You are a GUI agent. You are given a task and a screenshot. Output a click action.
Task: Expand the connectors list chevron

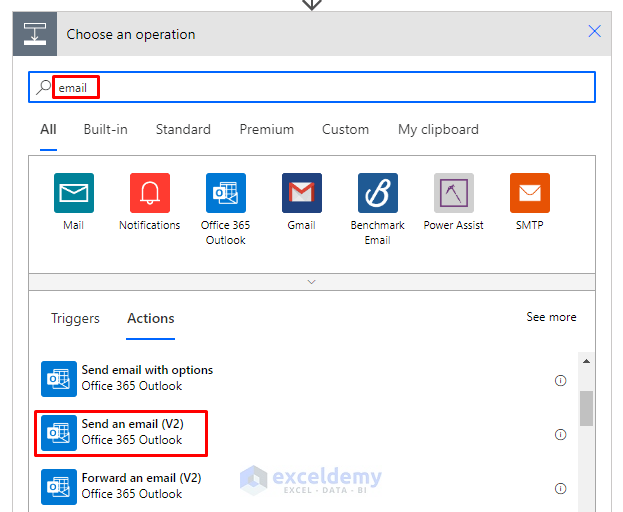pos(312,282)
